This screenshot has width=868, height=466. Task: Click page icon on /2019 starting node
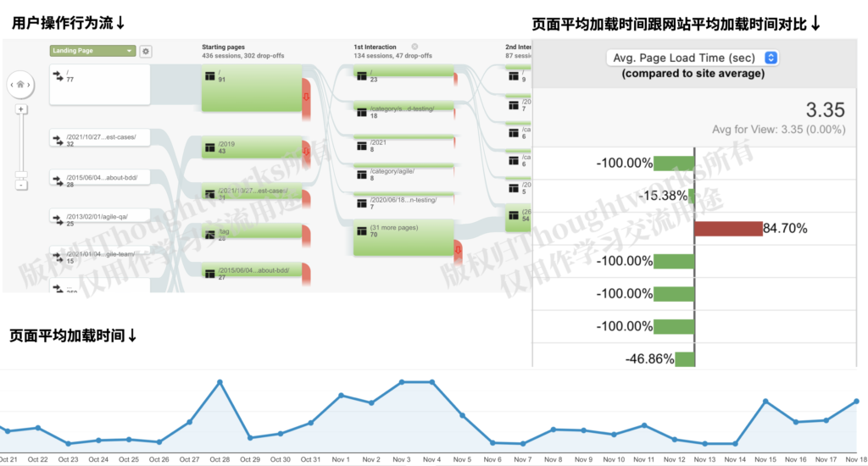click(210, 147)
